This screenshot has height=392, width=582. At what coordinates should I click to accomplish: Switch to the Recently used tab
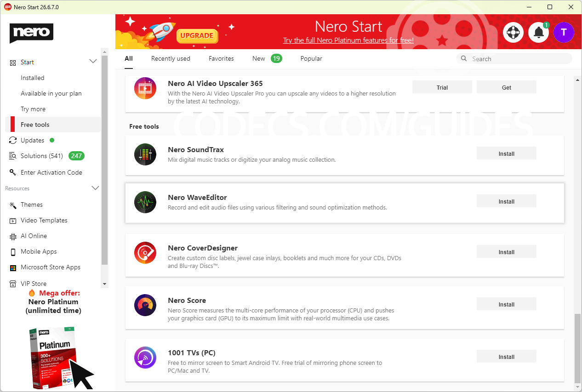coord(171,58)
